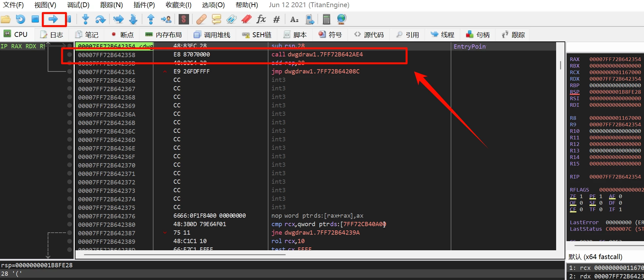This screenshot has width=644, height=280.
Task: Toggle breakpoint bullet at 00007FF72B642380
Action: 69,225
